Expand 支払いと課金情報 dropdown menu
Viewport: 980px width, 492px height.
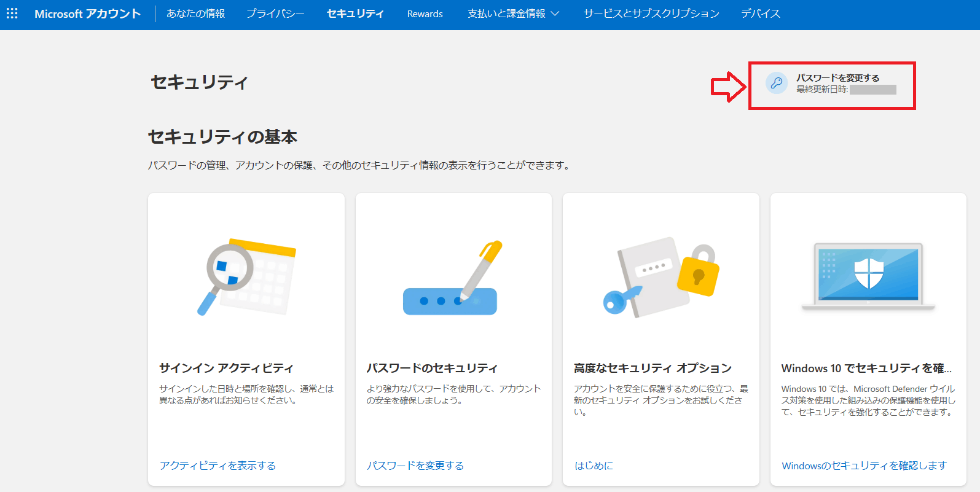click(x=513, y=14)
